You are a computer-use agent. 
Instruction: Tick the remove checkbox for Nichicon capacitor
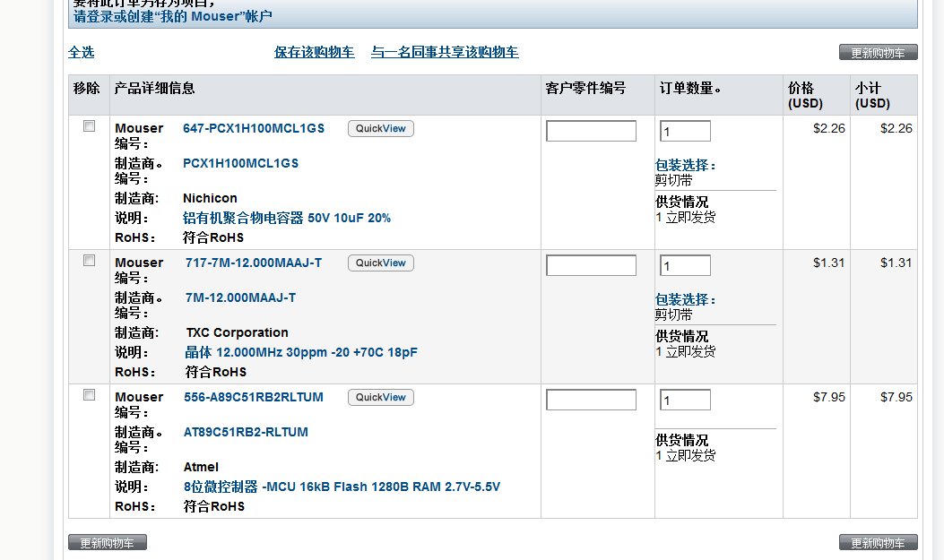(89, 125)
